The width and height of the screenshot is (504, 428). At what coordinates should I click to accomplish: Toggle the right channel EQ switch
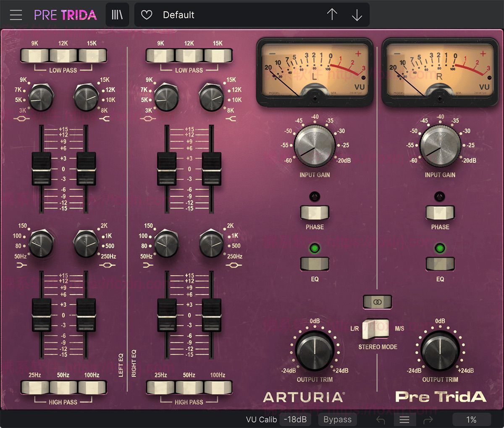(440, 264)
